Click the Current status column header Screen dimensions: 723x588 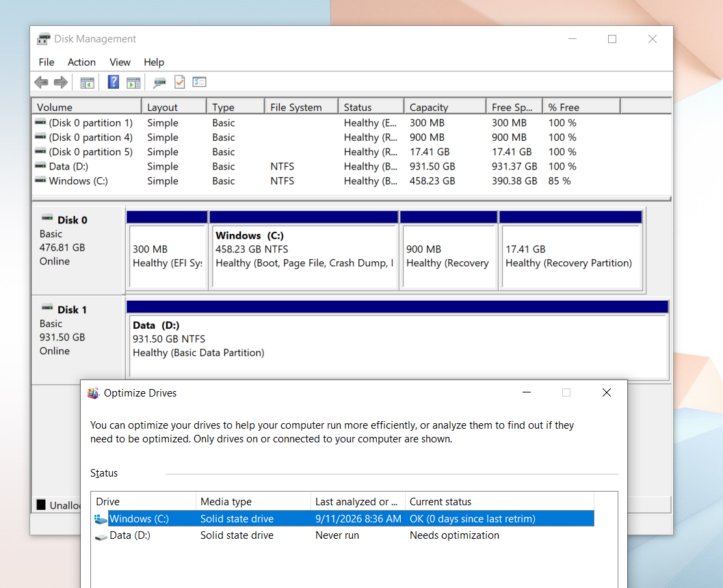click(499, 501)
